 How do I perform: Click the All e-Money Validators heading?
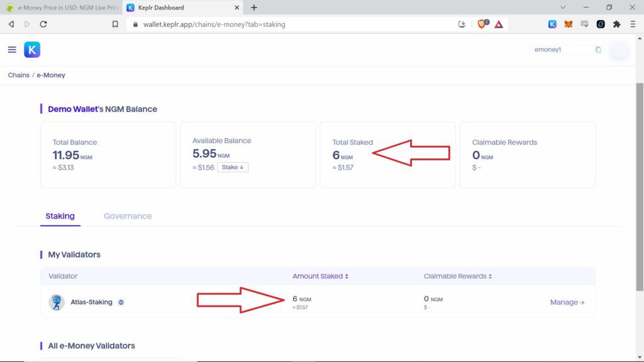91,346
